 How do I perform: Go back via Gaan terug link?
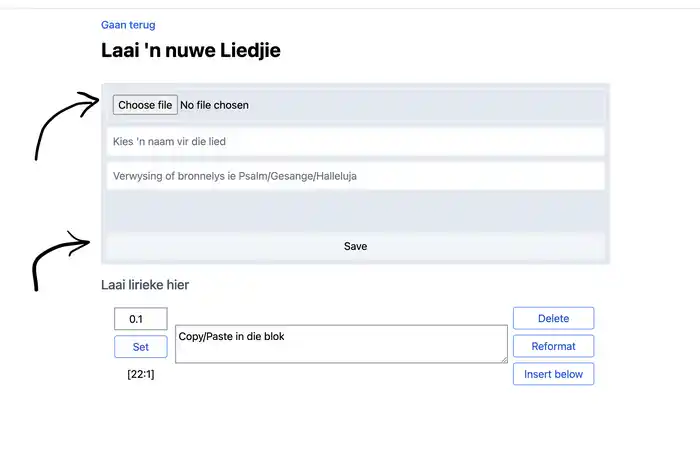(x=128, y=25)
